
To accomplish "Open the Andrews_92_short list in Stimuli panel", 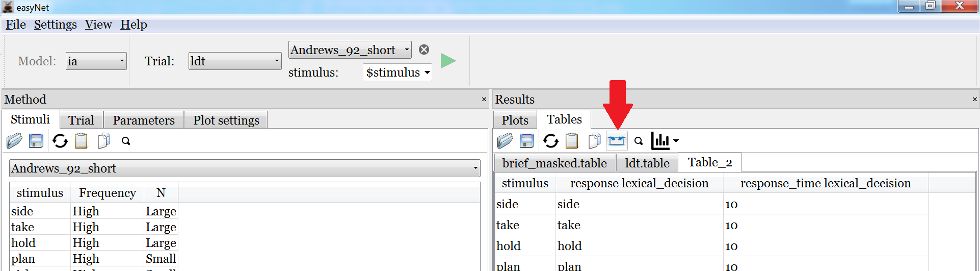I will (x=245, y=168).
